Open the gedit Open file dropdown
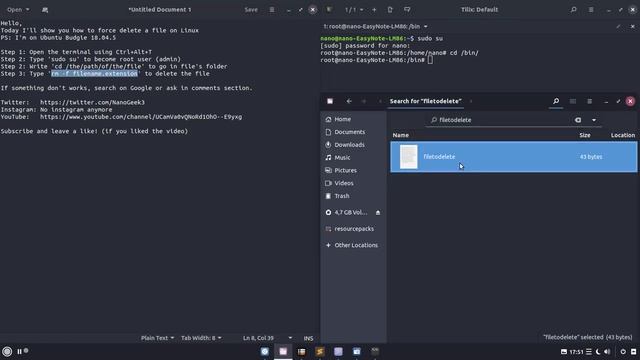 18,9
